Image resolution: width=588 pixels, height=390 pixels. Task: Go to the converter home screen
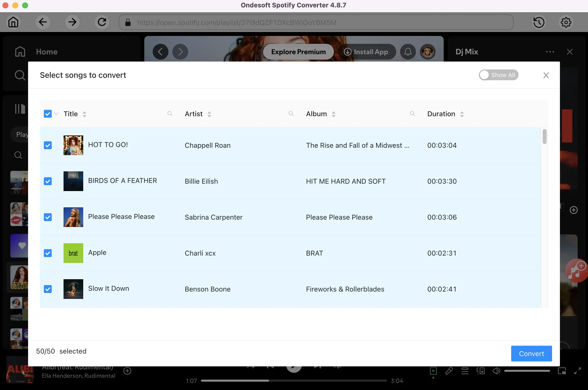pos(13,22)
